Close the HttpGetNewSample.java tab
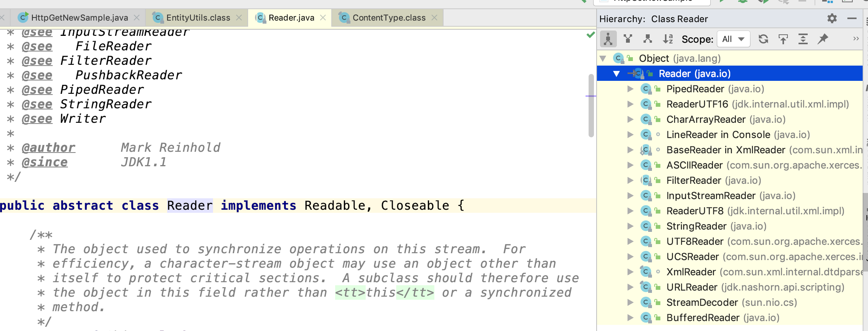The height and width of the screenshot is (331, 868). tap(137, 18)
